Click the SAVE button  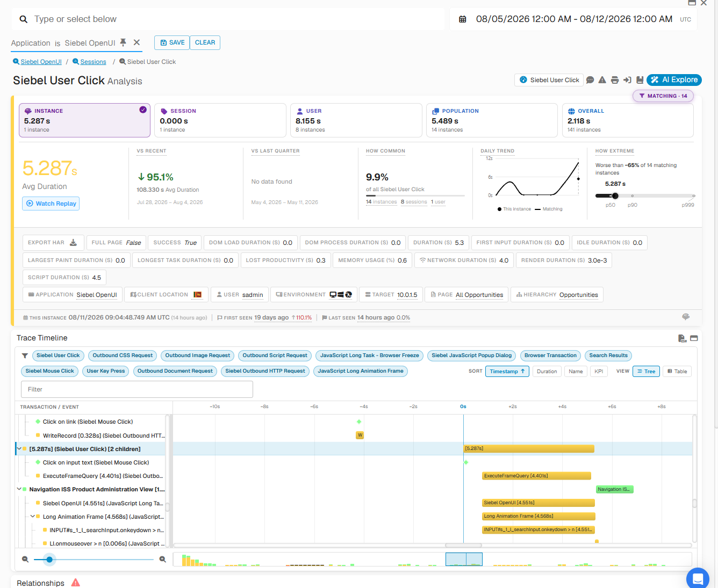[x=172, y=42]
